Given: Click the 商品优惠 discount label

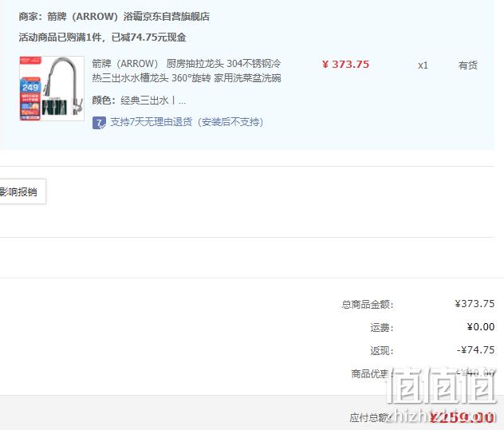Looking at the screenshot, I should click(370, 373).
